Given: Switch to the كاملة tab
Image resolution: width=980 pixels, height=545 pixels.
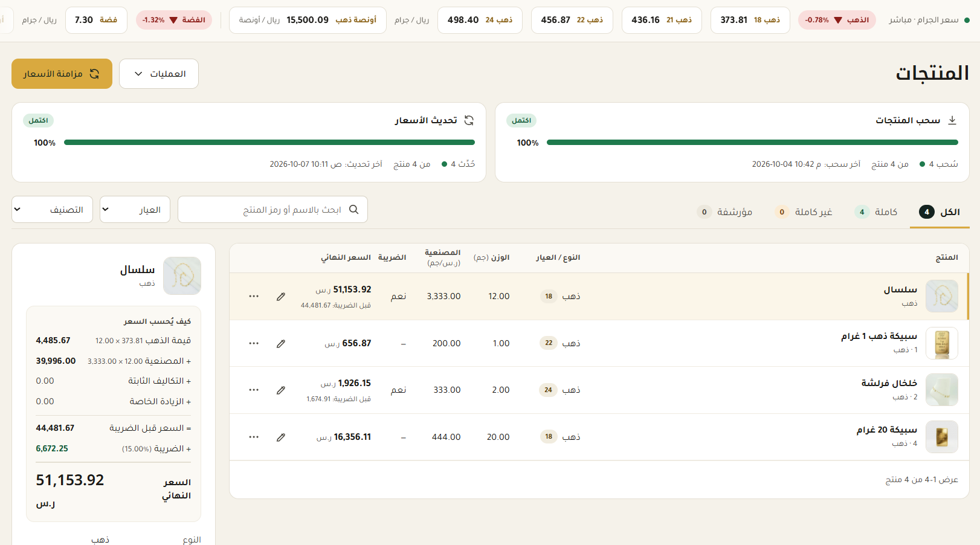Looking at the screenshot, I should click(x=875, y=212).
